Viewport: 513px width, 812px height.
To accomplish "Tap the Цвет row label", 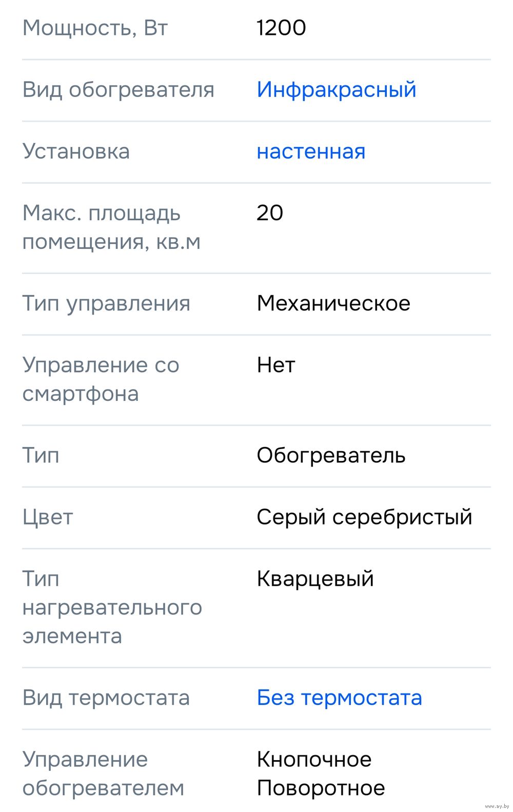I will [48, 517].
